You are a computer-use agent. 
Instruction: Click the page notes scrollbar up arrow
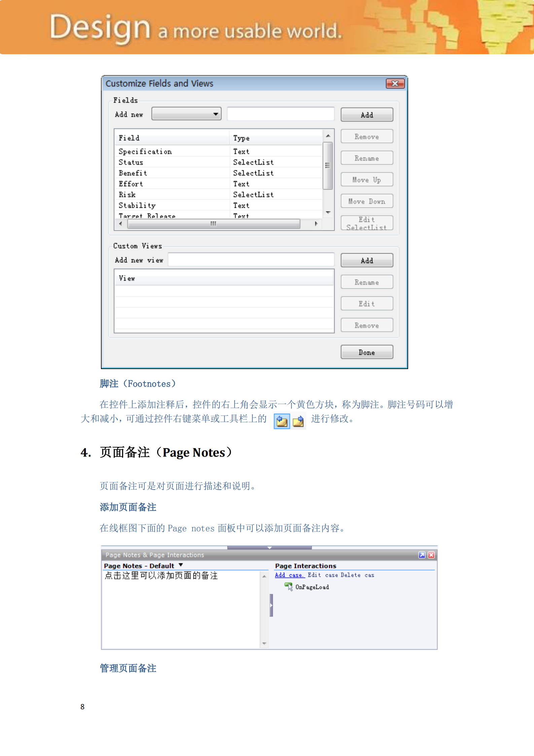click(x=264, y=576)
